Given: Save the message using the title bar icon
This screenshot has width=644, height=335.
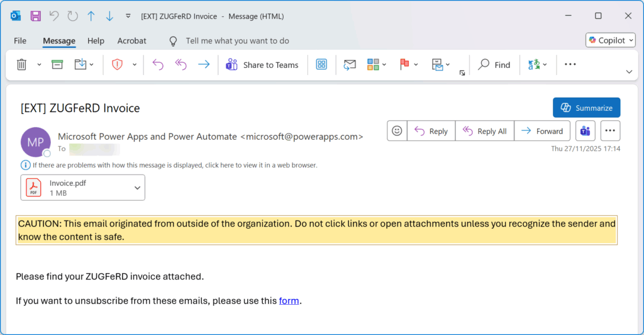Looking at the screenshot, I should point(36,16).
